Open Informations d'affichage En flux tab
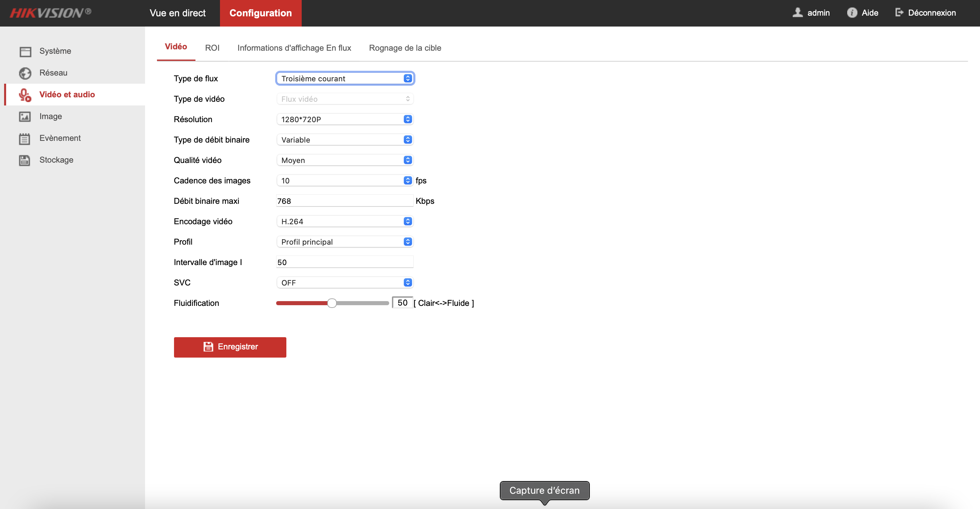Screen dimensions: 980x509 294,47
